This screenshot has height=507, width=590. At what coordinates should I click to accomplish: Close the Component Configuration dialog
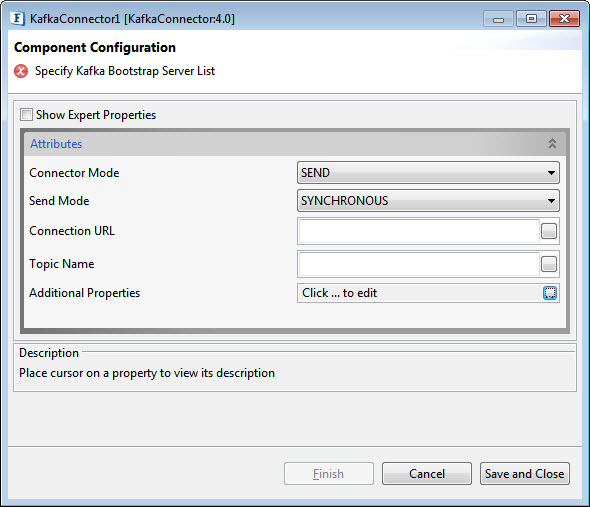click(x=564, y=19)
